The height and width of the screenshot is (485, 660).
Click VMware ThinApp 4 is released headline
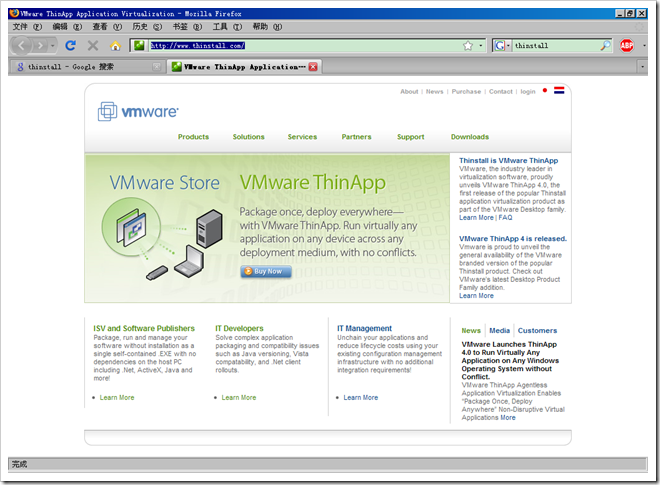[x=513, y=239]
